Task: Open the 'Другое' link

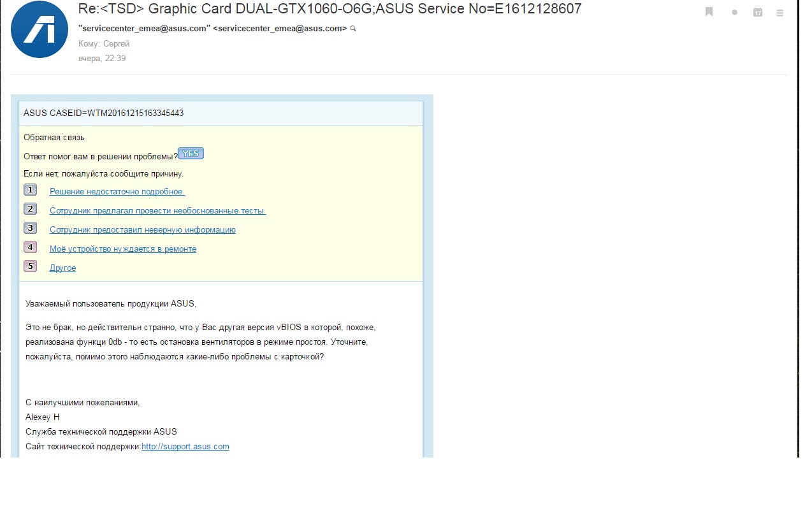Action: click(x=62, y=268)
